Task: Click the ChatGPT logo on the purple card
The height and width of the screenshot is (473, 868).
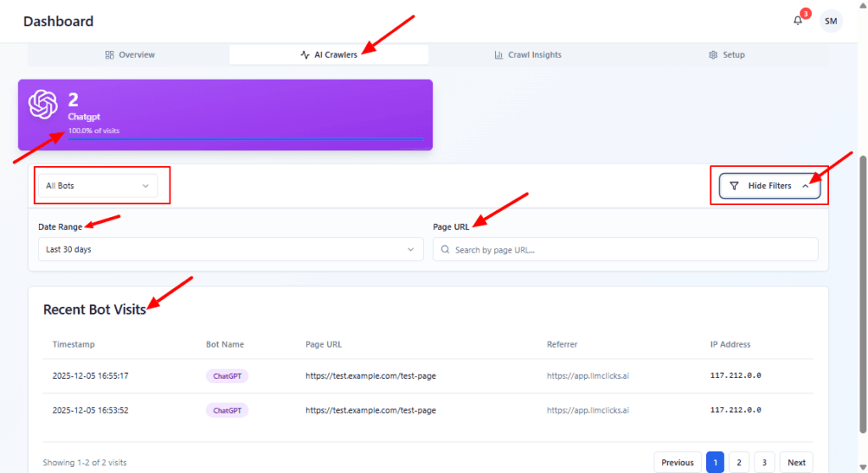Action: pyautogui.click(x=42, y=104)
